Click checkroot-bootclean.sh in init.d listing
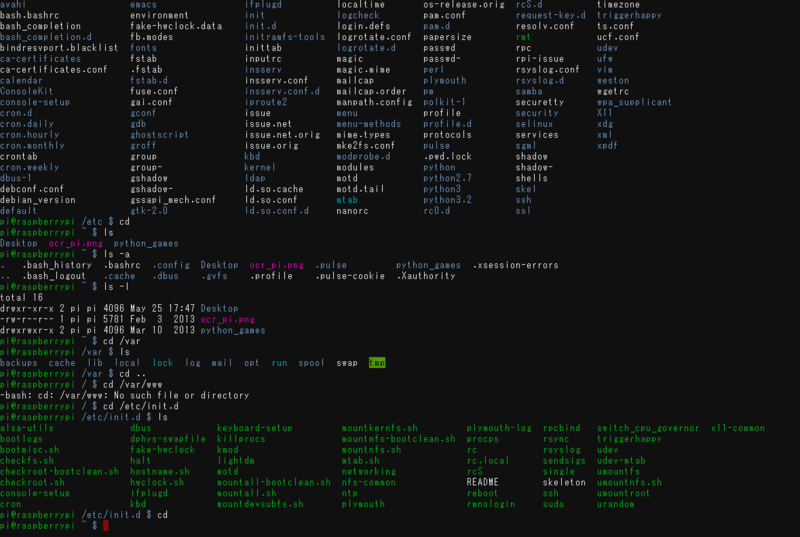The width and height of the screenshot is (800, 537). pyautogui.click(x=59, y=471)
